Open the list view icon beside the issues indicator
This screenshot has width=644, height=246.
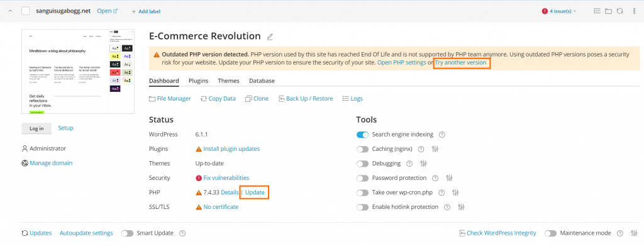597,11
